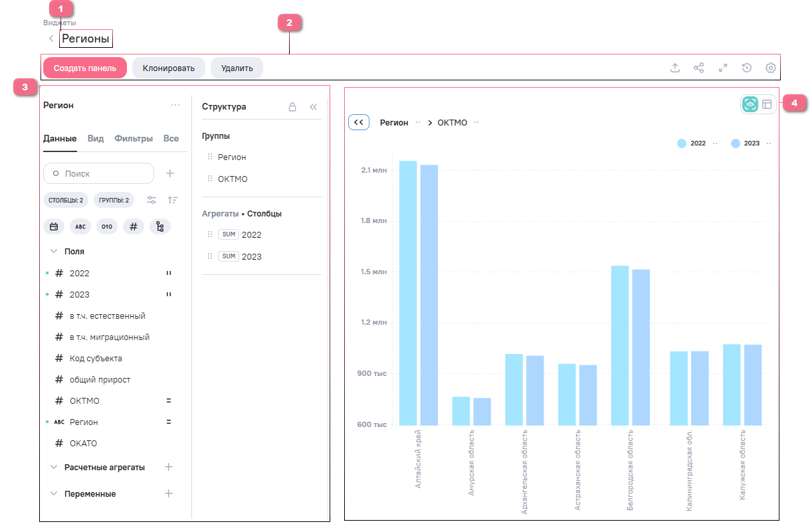Screen dimensions: 812x524
Task: Click the sort order icon
Action: click(x=173, y=200)
